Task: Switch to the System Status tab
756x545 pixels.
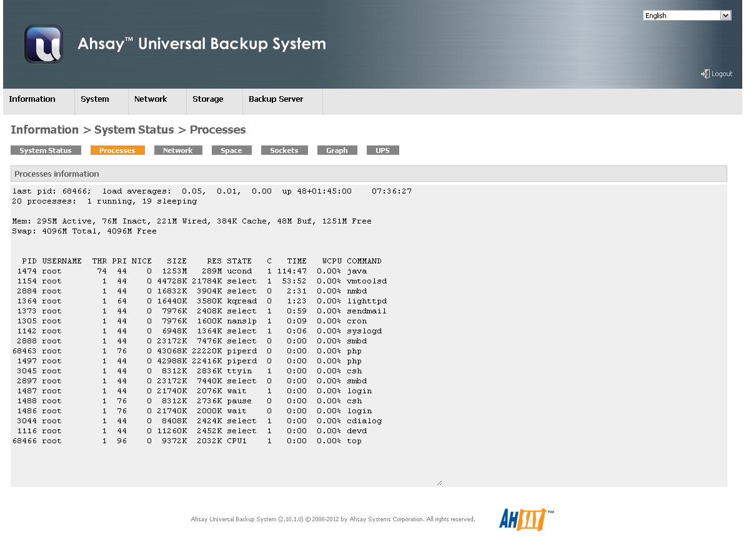Action: [x=46, y=150]
